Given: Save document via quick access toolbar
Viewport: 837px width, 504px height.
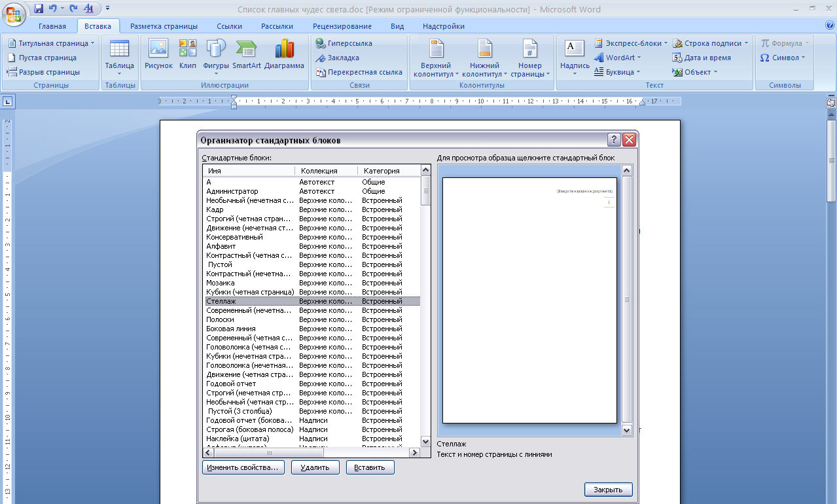Looking at the screenshot, I should (x=39, y=9).
